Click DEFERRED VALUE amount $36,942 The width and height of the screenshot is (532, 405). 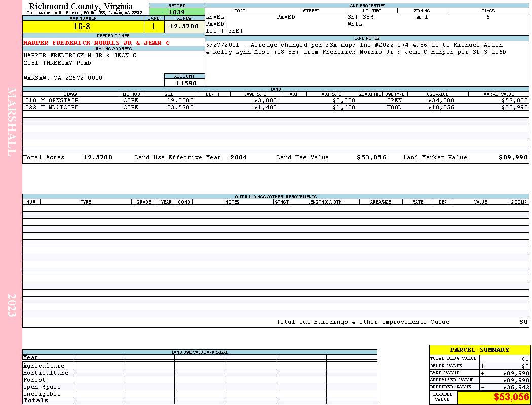point(516,387)
